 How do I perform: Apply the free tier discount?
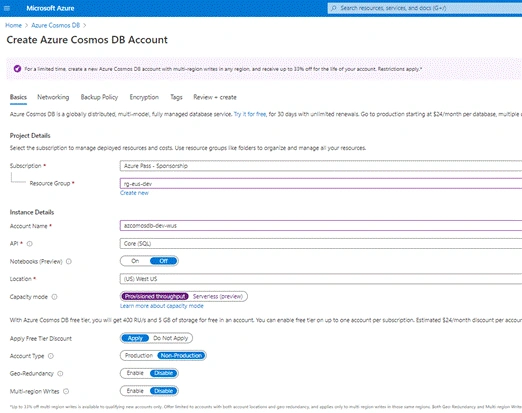(x=135, y=338)
